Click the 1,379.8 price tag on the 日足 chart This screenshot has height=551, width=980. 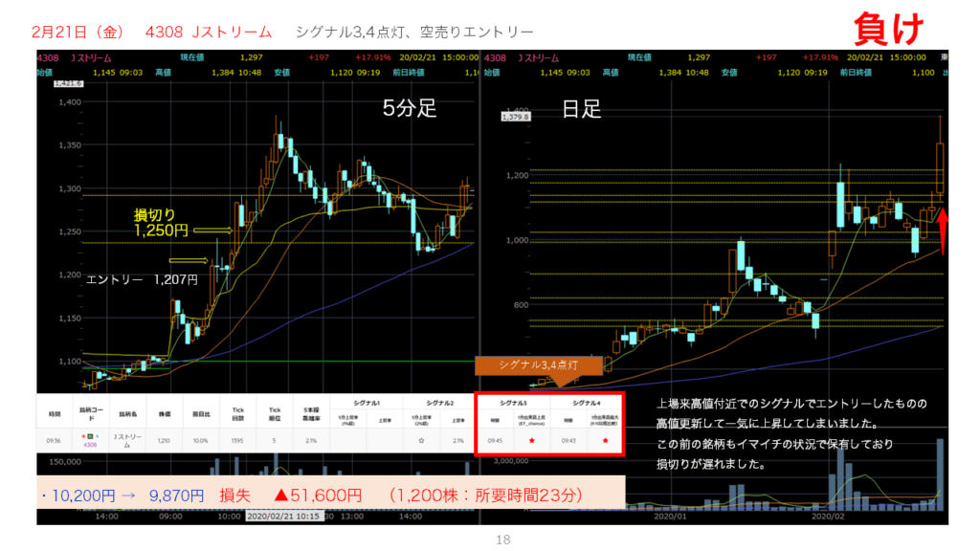(516, 117)
